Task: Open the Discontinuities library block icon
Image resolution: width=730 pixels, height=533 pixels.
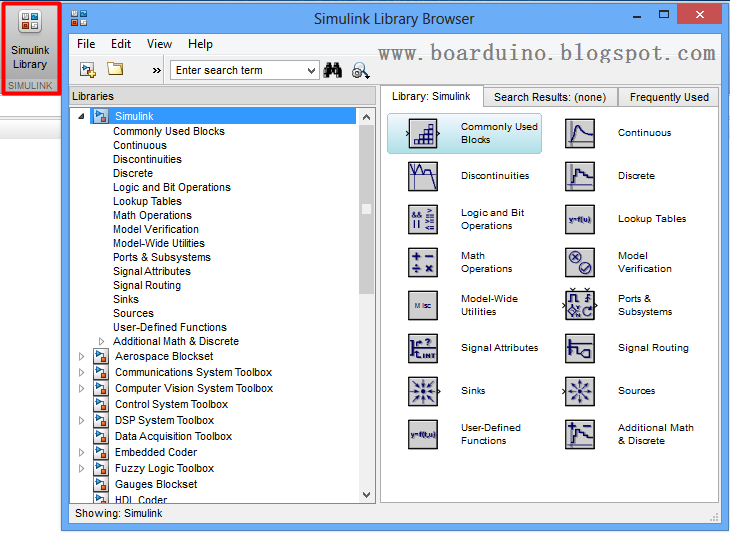Action: pyautogui.click(x=423, y=176)
